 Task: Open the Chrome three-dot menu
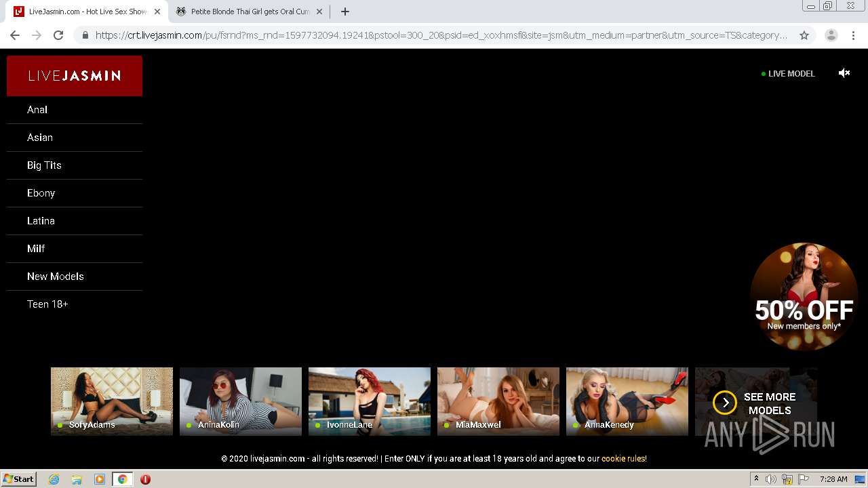click(853, 35)
